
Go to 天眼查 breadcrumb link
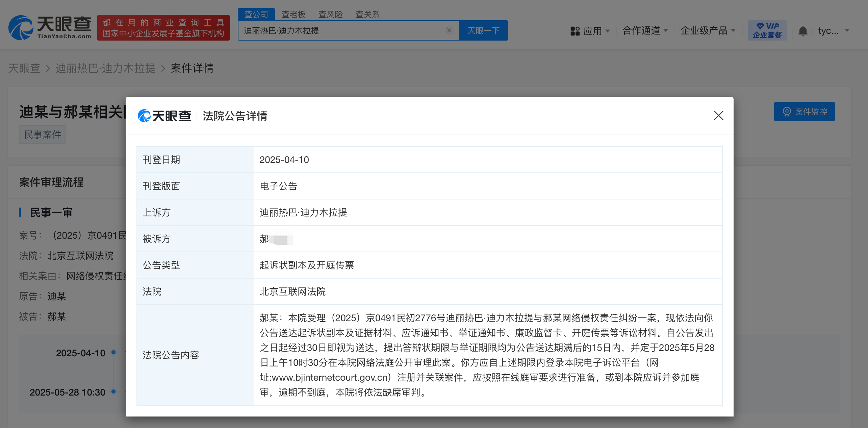24,68
